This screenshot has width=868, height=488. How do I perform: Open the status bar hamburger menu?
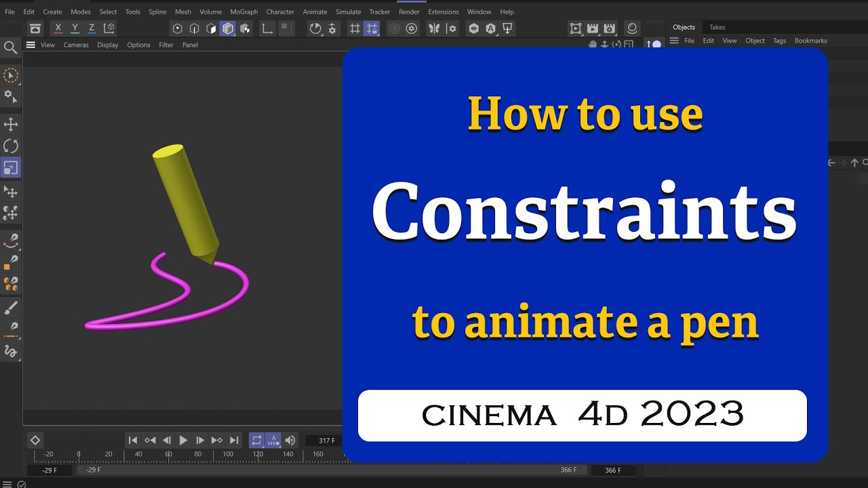(x=7, y=484)
